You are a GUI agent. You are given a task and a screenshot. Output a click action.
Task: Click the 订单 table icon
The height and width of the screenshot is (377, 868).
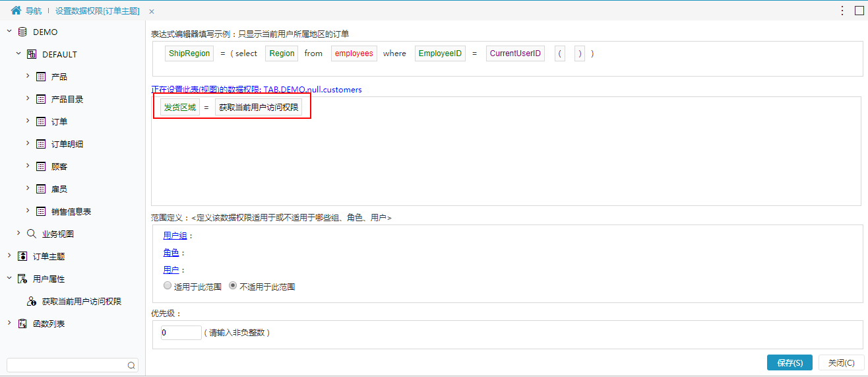pyautogui.click(x=41, y=121)
